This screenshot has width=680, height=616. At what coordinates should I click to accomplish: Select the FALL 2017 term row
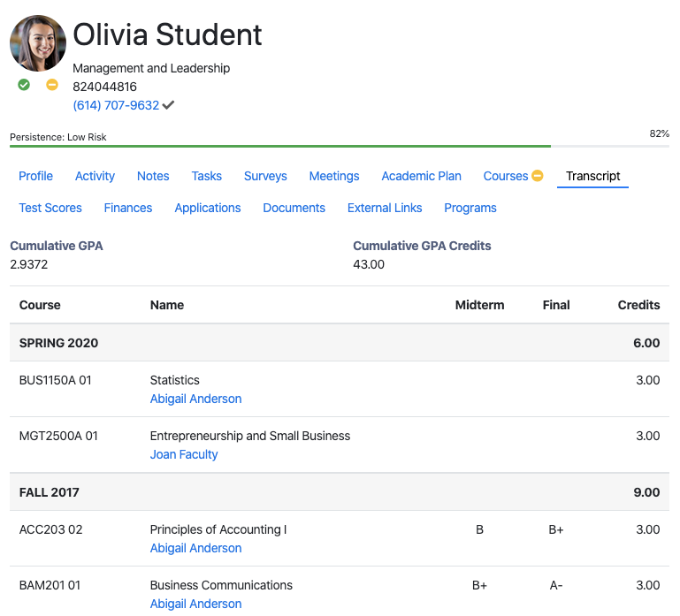(x=340, y=492)
